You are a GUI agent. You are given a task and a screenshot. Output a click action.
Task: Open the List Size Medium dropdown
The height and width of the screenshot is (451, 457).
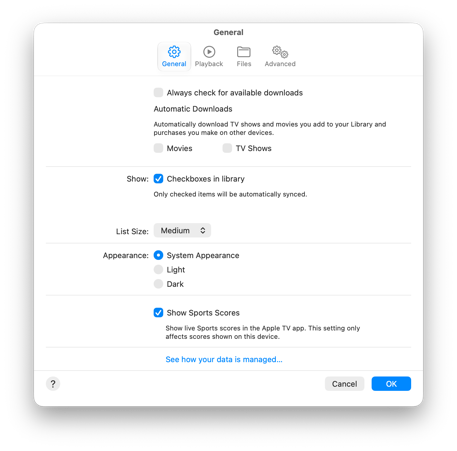pyautogui.click(x=182, y=230)
